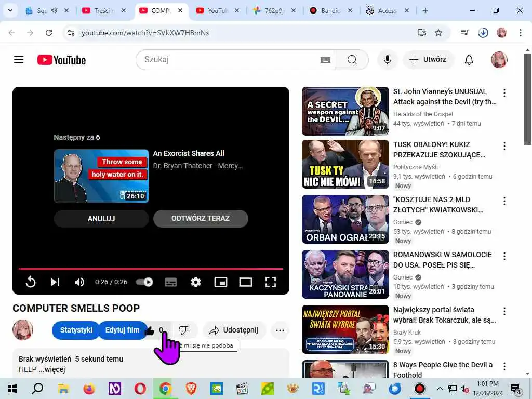Open options for TUSK OBALONY video
The height and width of the screenshot is (399, 532).
[504, 146]
